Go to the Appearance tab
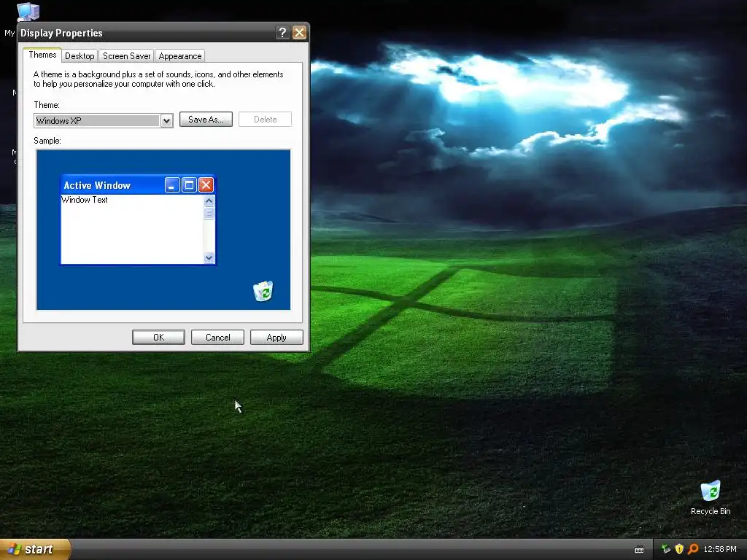The image size is (747, 560). (x=180, y=56)
